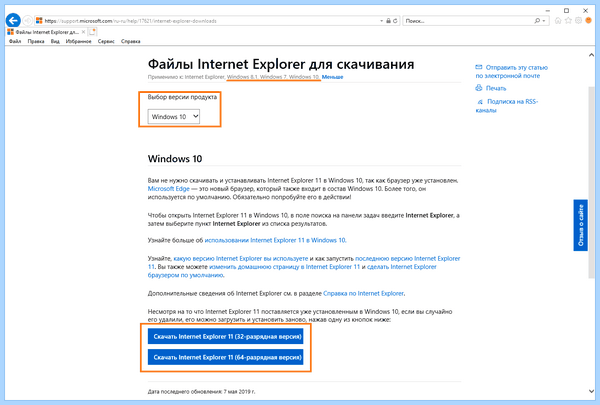
Task: Click the magnifier search icon in search box
Action: click(537, 21)
